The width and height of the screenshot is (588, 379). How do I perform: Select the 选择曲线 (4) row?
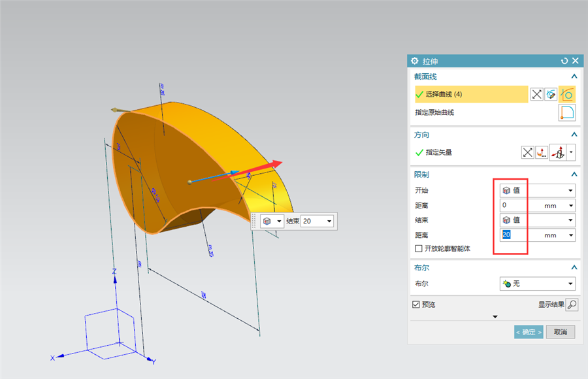(x=471, y=94)
